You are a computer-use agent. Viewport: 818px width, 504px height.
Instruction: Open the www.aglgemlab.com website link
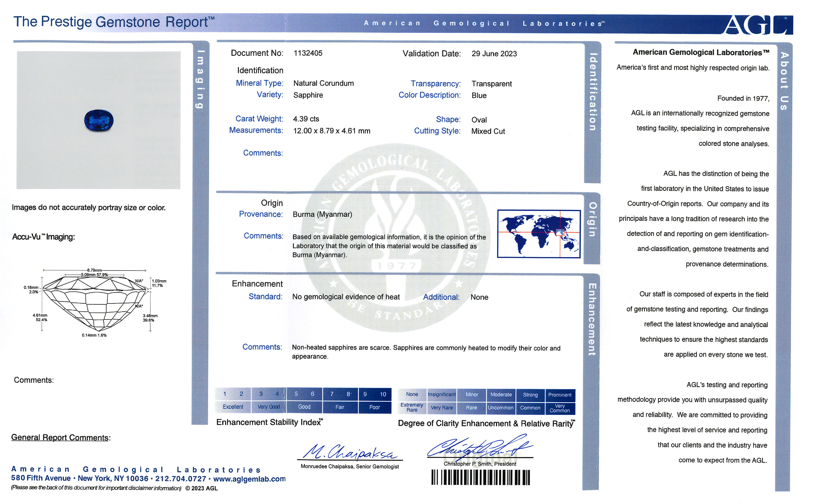click(x=249, y=479)
